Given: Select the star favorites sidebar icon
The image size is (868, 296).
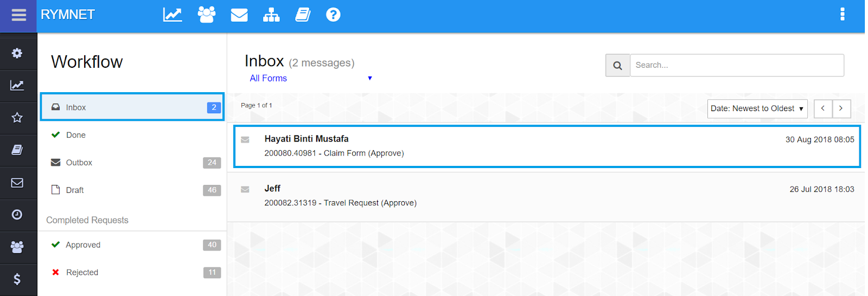Looking at the screenshot, I should coord(17,118).
